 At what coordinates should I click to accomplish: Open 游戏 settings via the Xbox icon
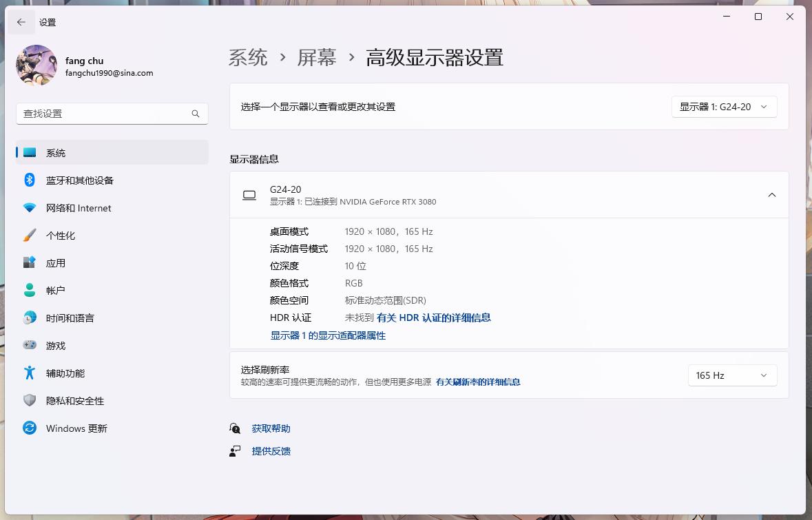pos(30,345)
